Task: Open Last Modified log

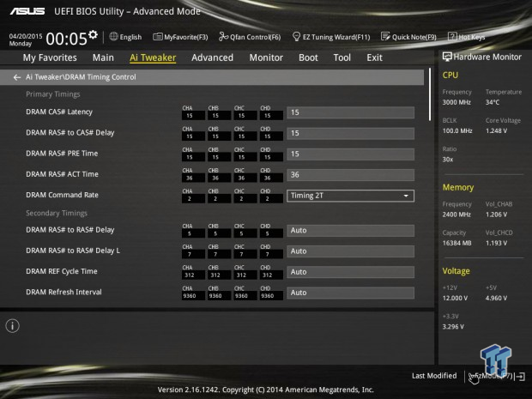Action: click(x=434, y=376)
